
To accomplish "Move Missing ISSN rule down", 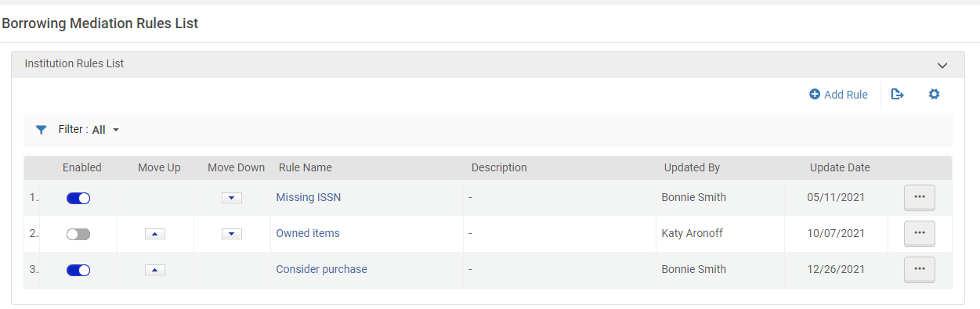I will click(x=231, y=198).
